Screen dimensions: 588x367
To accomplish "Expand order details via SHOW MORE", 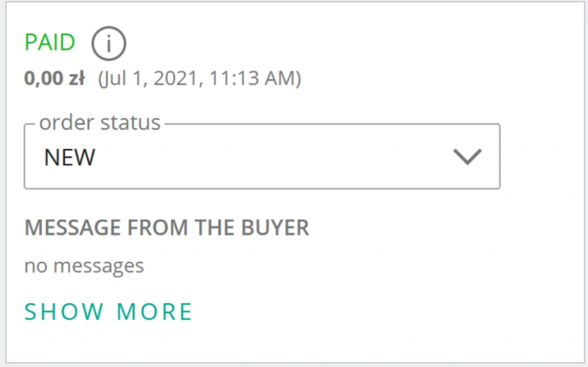I will (108, 311).
